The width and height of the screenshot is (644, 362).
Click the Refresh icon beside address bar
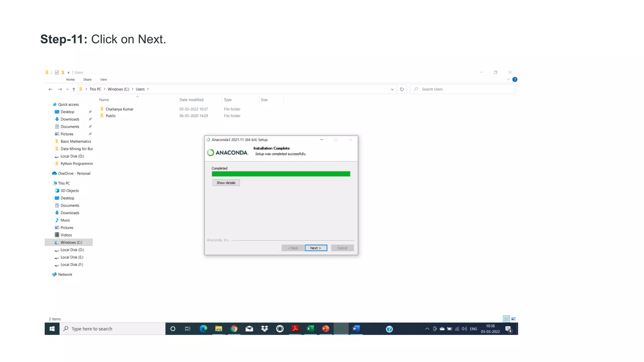[402, 89]
